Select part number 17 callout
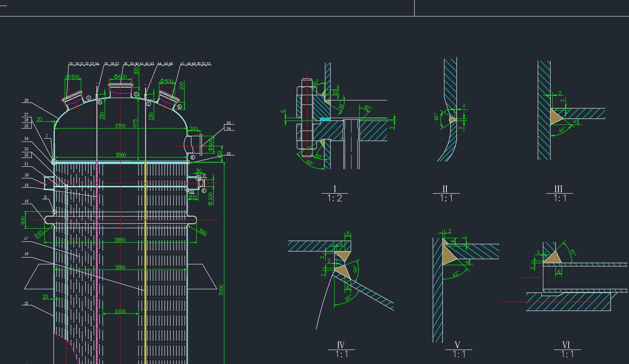This screenshot has width=629, height=364. pos(26,239)
